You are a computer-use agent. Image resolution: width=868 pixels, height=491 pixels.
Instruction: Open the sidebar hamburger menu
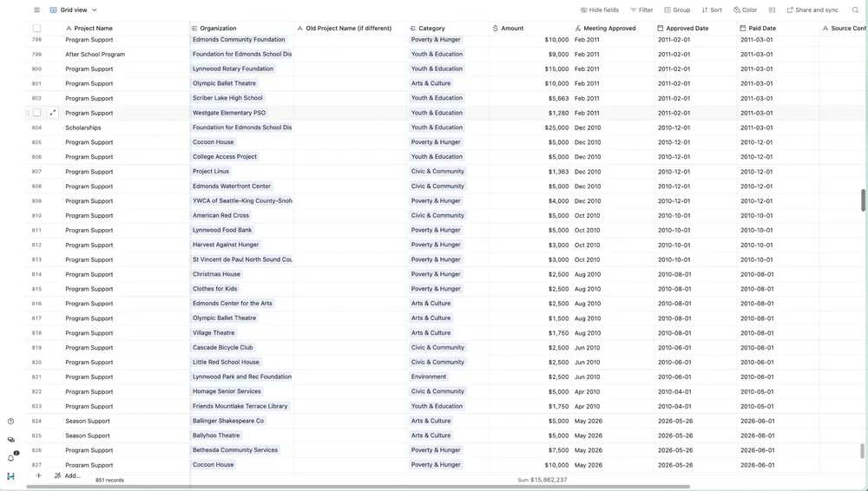pos(36,10)
